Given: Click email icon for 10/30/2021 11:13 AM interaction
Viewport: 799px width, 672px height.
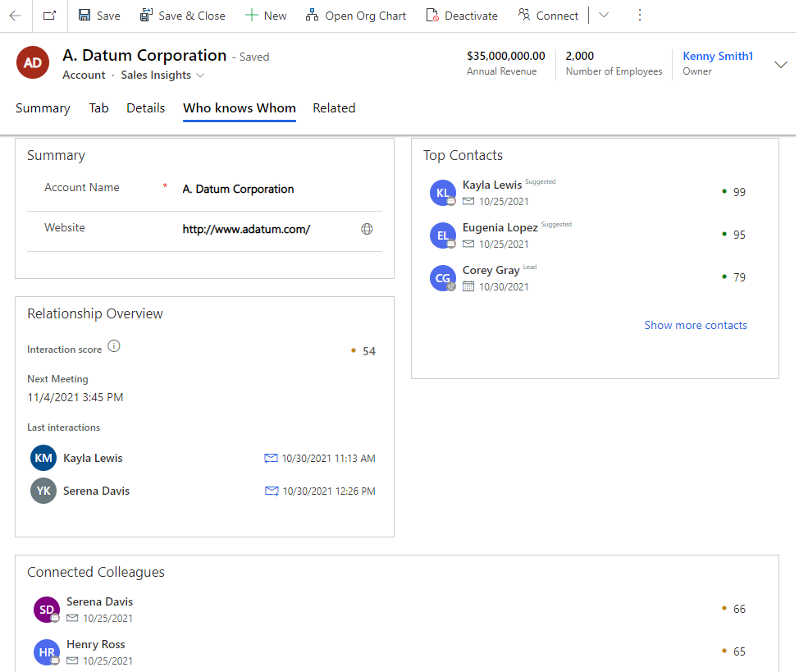Looking at the screenshot, I should [x=271, y=459].
